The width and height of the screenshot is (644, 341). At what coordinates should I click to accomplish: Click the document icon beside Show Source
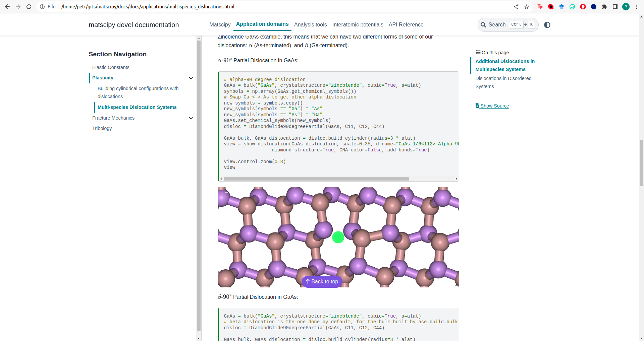tap(477, 106)
